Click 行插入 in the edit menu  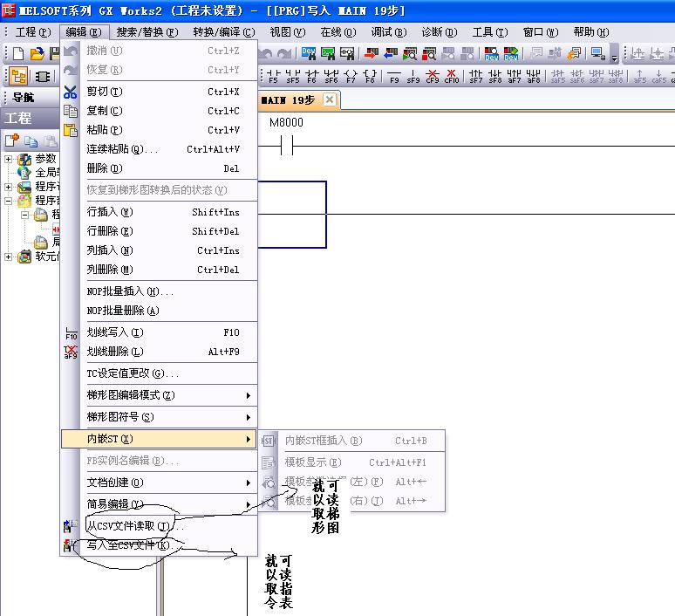click(x=110, y=212)
